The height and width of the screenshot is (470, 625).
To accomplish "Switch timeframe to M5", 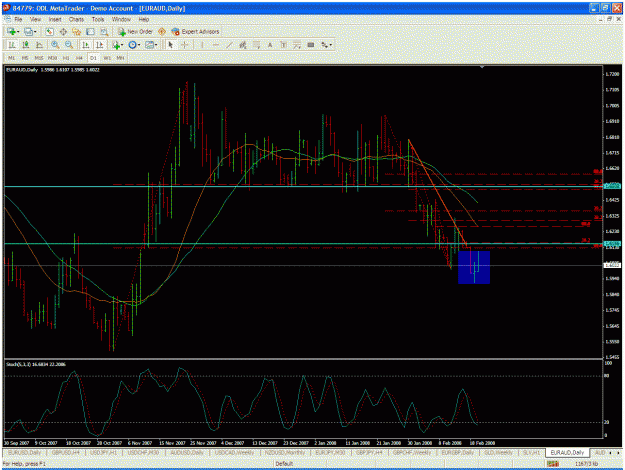I will 25,58.
